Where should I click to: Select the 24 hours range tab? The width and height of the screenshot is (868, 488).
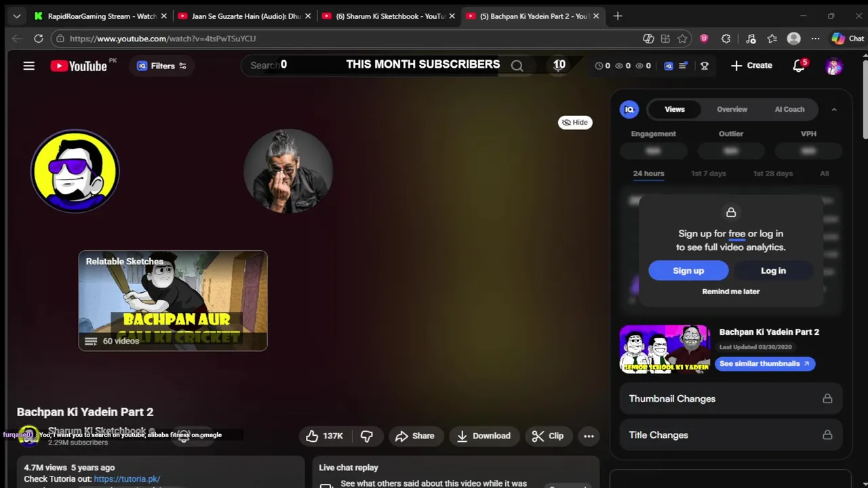[x=648, y=174]
